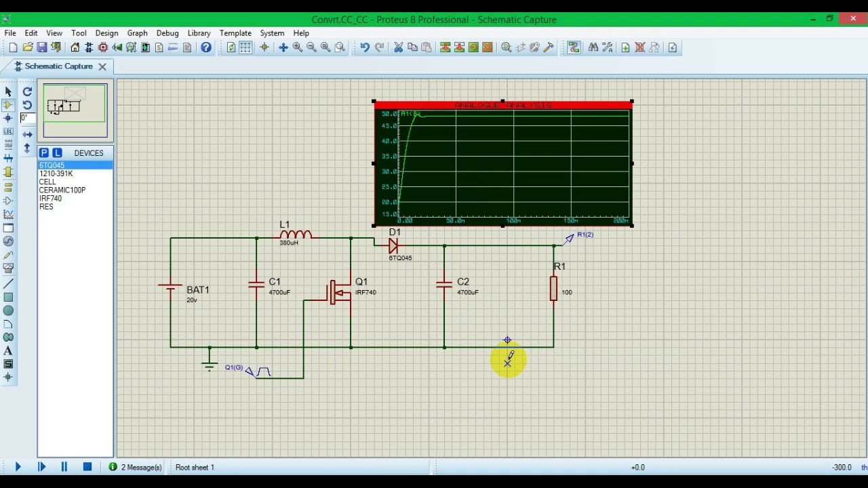Select the Wire Label mode tool
Screen dimensions: 868x488
[8, 132]
